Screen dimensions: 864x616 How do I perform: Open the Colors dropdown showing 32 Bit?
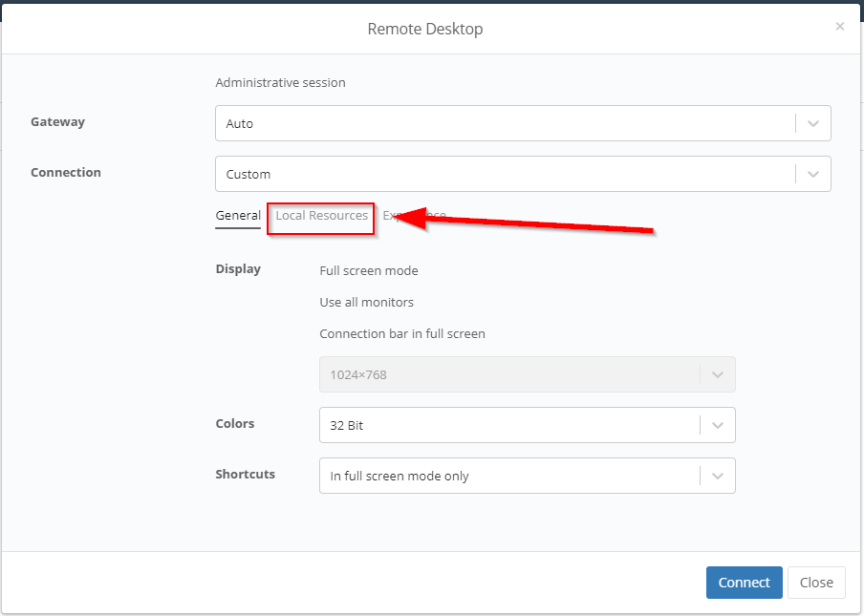[527, 424]
